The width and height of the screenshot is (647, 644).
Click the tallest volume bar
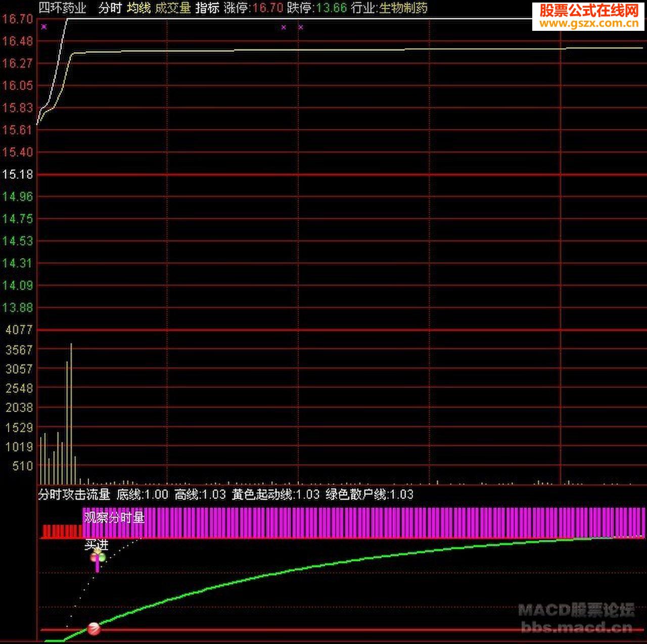[x=71, y=413]
